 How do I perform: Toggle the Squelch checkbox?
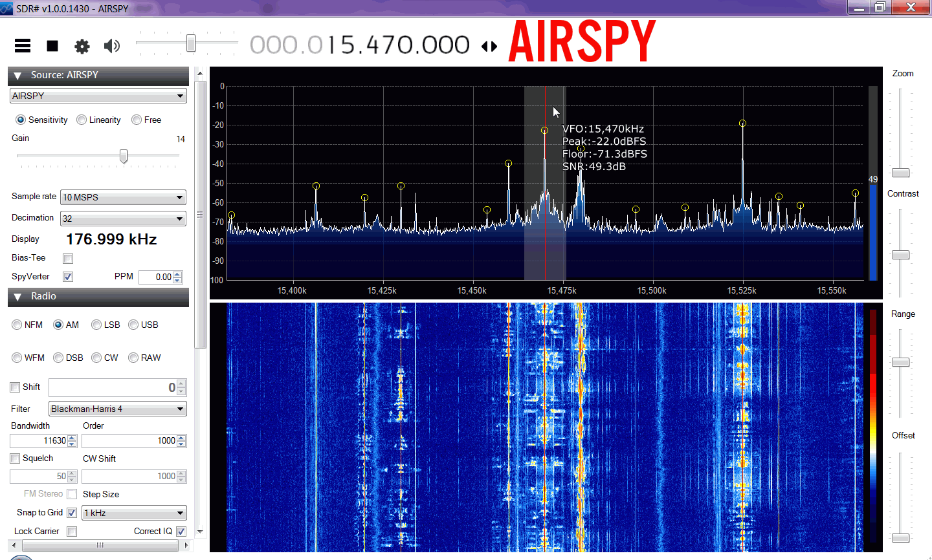click(15, 458)
